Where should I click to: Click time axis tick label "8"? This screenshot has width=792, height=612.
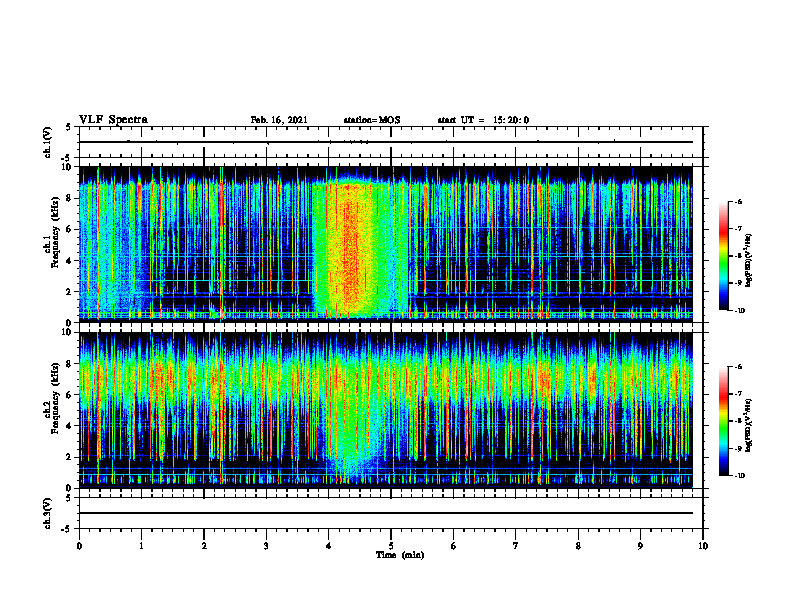(x=578, y=546)
